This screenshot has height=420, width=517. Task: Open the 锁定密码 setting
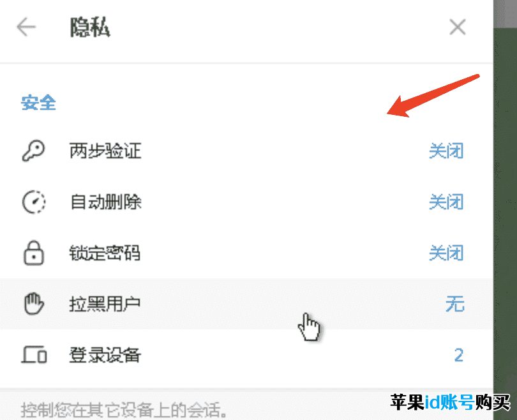[x=246, y=253]
